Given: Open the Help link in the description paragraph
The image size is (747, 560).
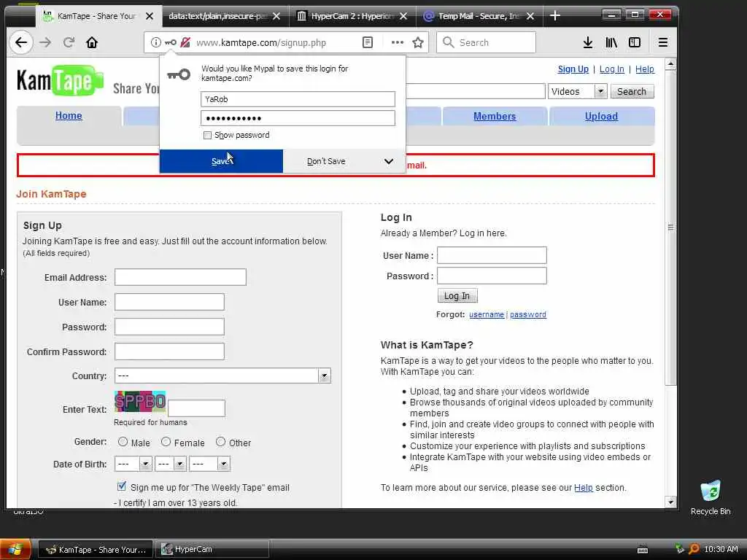Looking at the screenshot, I should (583, 488).
